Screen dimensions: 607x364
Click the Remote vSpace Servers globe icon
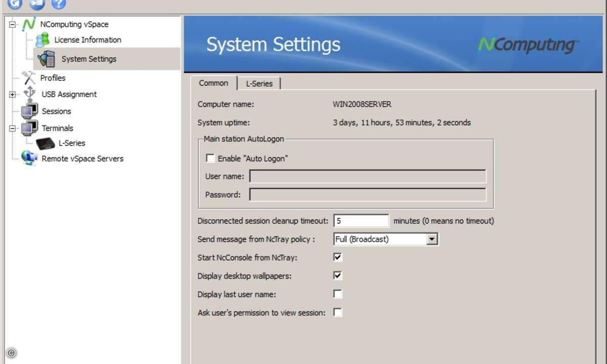click(29, 158)
